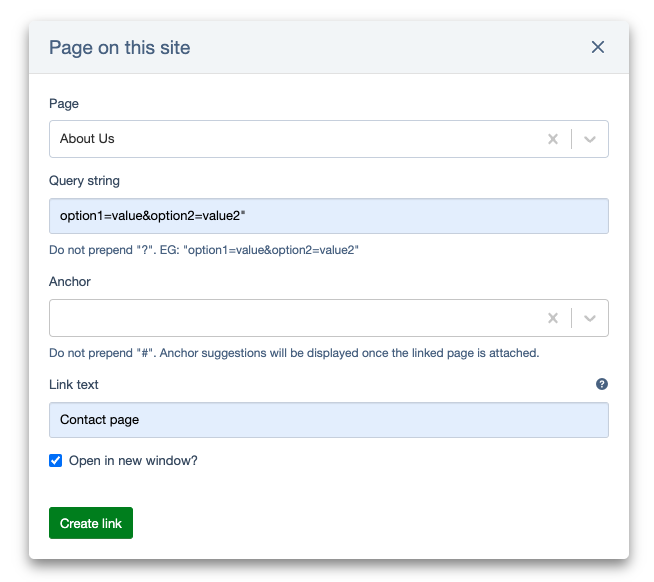Click the "Query string" field label
Image resolution: width=654 pixels, height=582 pixels.
pos(84,181)
